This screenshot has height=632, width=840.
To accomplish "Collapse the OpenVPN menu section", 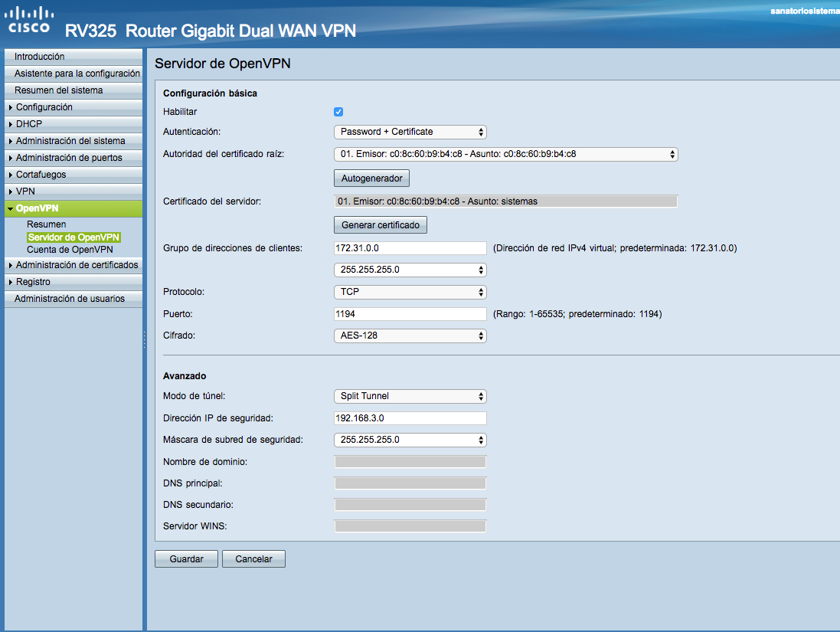I will pyautogui.click(x=37, y=208).
